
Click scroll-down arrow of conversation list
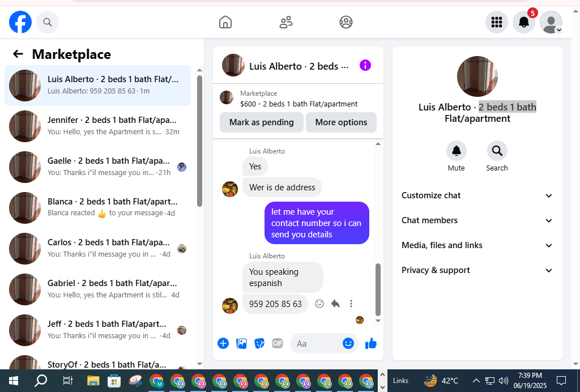click(x=200, y=364)
